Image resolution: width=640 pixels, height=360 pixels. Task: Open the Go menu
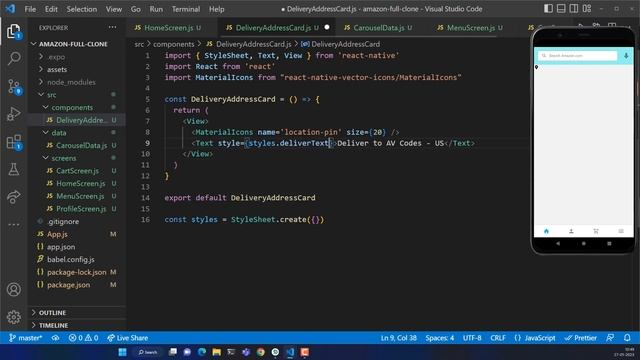136,9
